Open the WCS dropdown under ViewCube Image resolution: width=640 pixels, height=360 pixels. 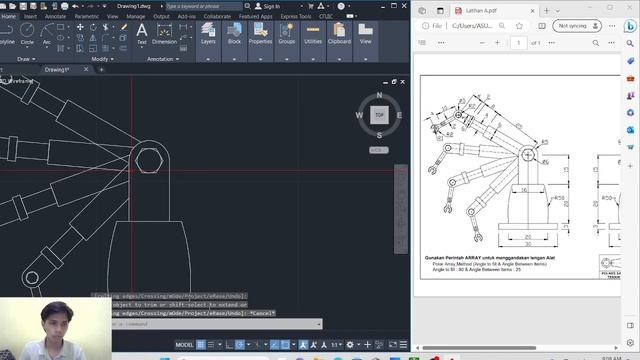[x=379, y=150]
